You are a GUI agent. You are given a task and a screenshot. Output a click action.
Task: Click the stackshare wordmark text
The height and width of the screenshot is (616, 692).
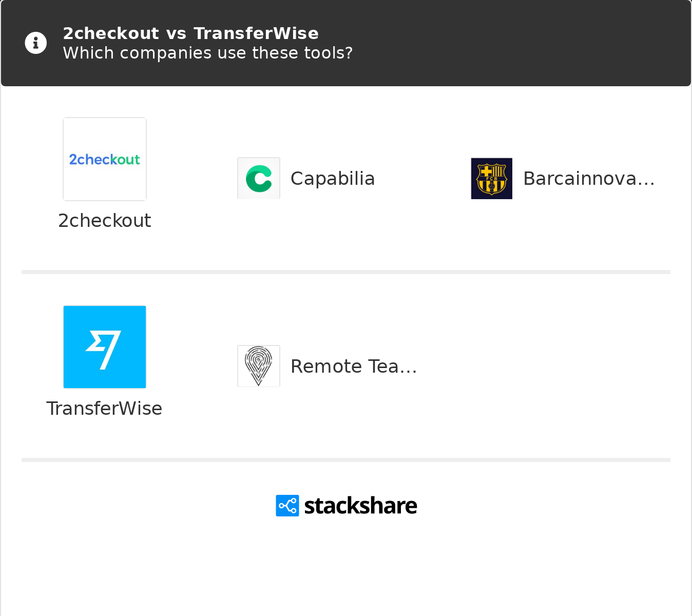(x=360, y=506)
